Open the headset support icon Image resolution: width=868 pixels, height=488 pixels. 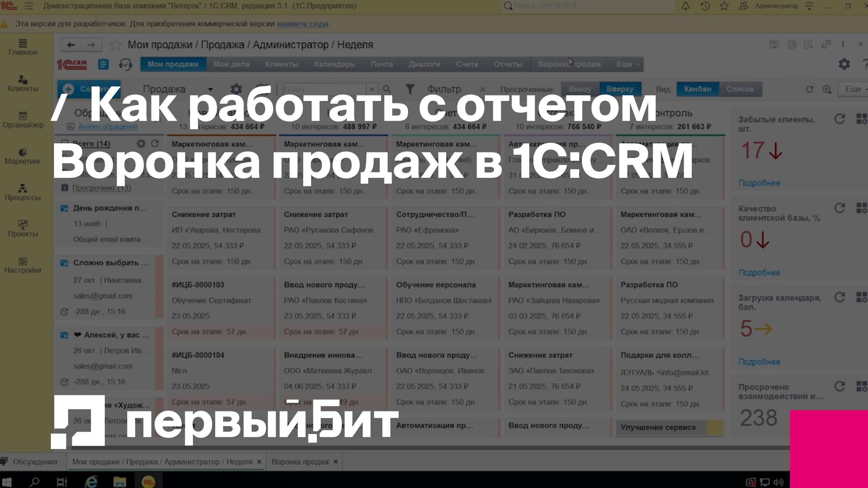125,64
